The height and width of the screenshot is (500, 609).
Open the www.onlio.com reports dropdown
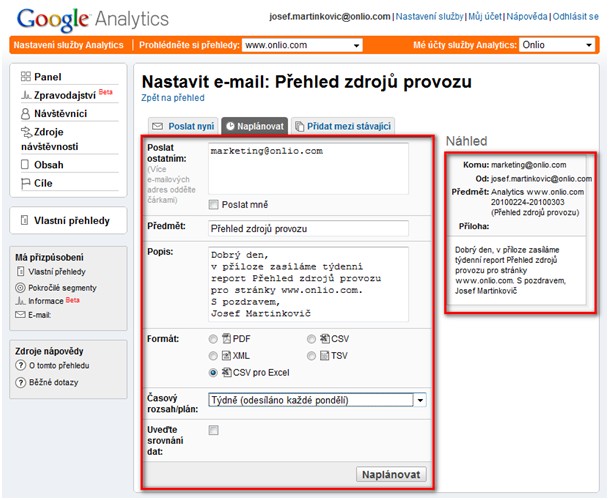coord(302,45)
